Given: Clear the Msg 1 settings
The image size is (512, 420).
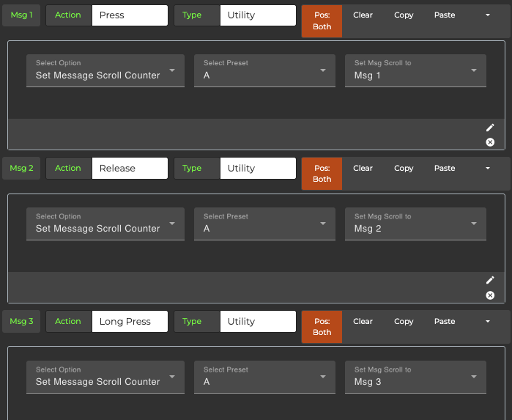Looking at the screenshot, I should pos(363,15).
